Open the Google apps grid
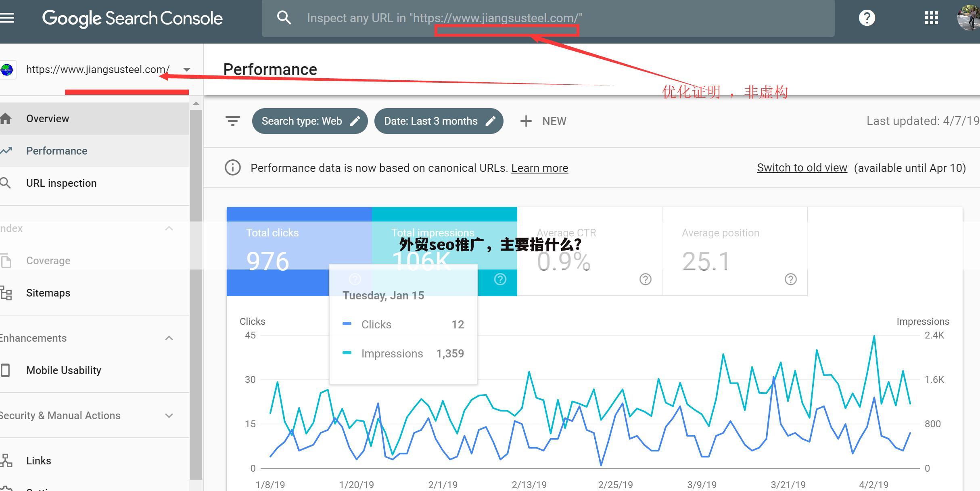The width and height of the screenshot is (980, 491). coord(931,17)
